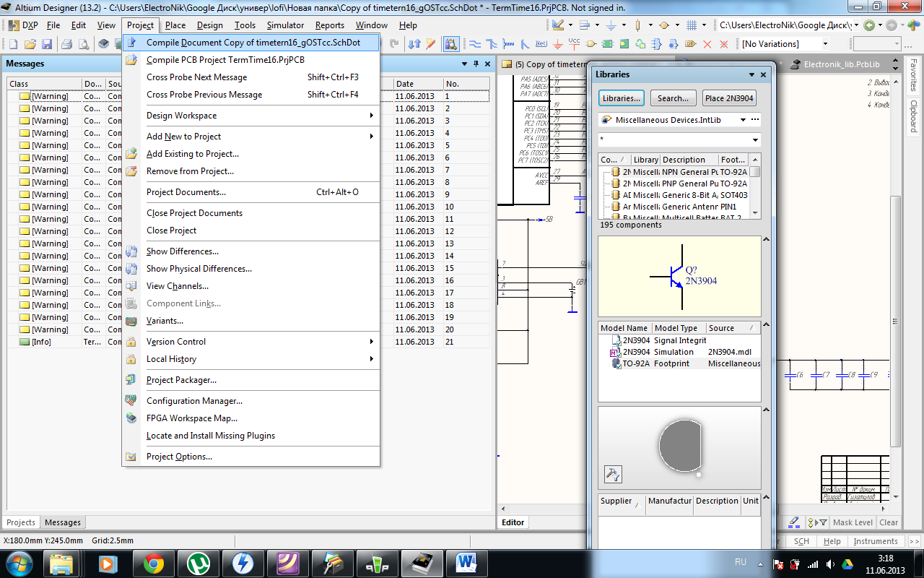Open Microsoft Word from the taskbar
The image size is (924, 578).
coord(467,563)
